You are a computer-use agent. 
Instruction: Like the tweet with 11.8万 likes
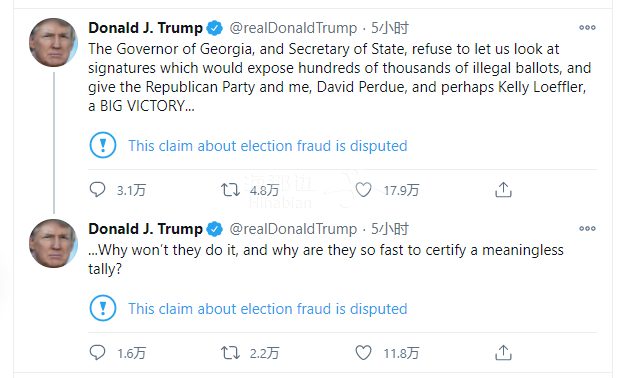coord(363,353)
